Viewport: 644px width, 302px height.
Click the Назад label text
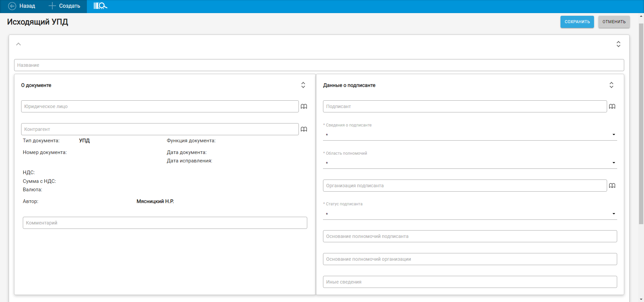[27, 6]
